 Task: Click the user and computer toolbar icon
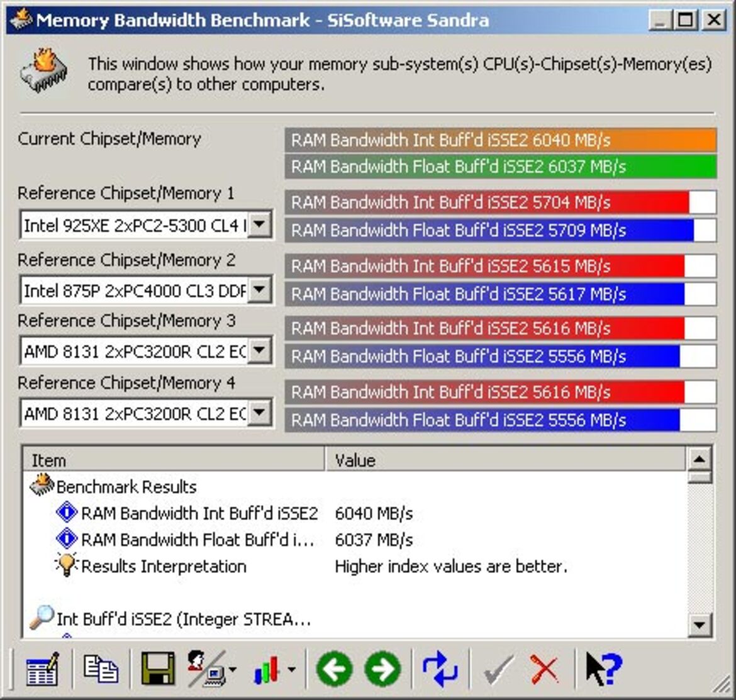206,668
